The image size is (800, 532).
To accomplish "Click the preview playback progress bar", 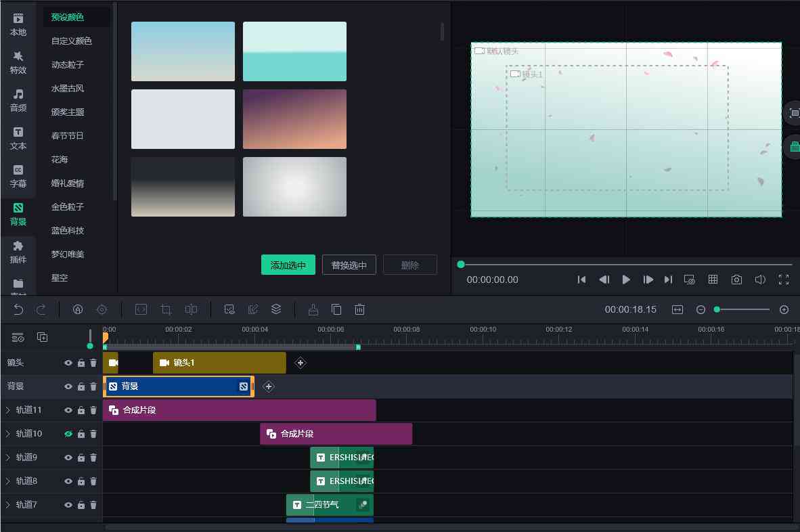I will tap(625, 264).
